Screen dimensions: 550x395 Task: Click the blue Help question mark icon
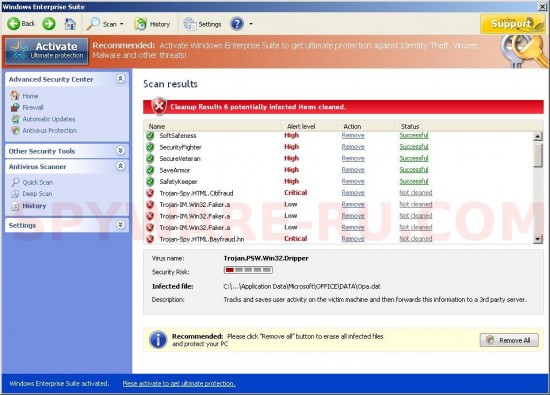point(237,24)
